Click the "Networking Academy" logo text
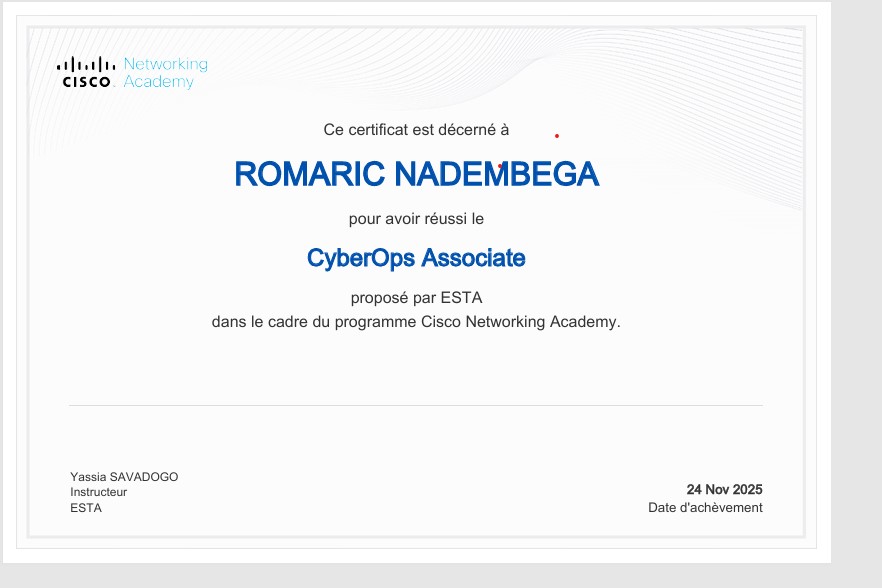Screen dimensions: 882x588 pyautogui.click(x=165, y=73)
